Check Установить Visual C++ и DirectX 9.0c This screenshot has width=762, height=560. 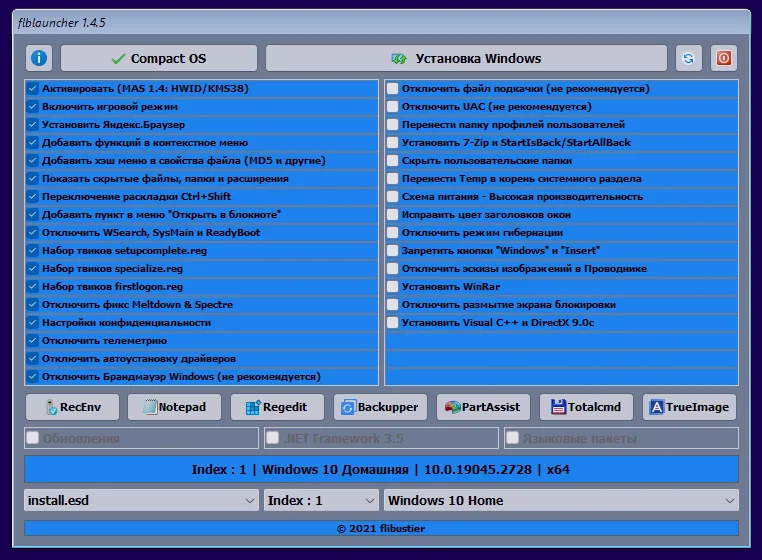(393, 322)
